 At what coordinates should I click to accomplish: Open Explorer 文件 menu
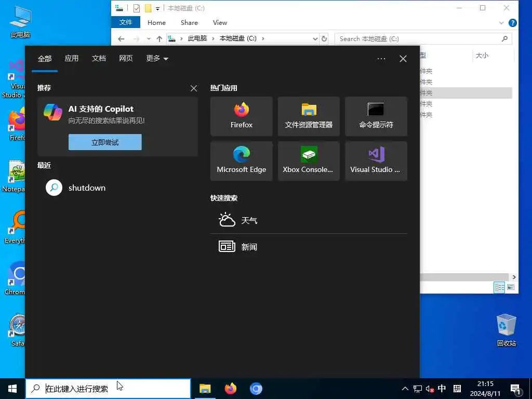[126, 22]
